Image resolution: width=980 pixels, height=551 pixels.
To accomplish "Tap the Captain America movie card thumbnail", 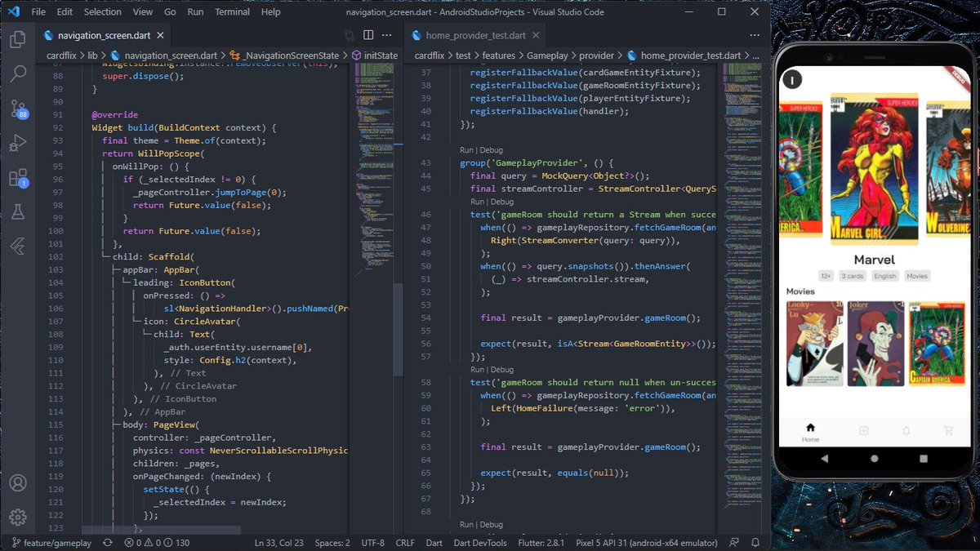I will click(x=936, y=344).
